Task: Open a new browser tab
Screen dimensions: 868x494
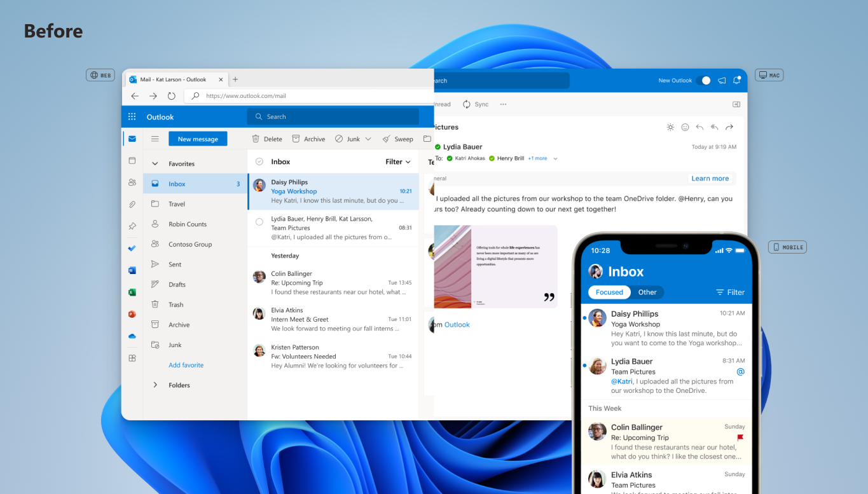Action: [x=235, y=79]
